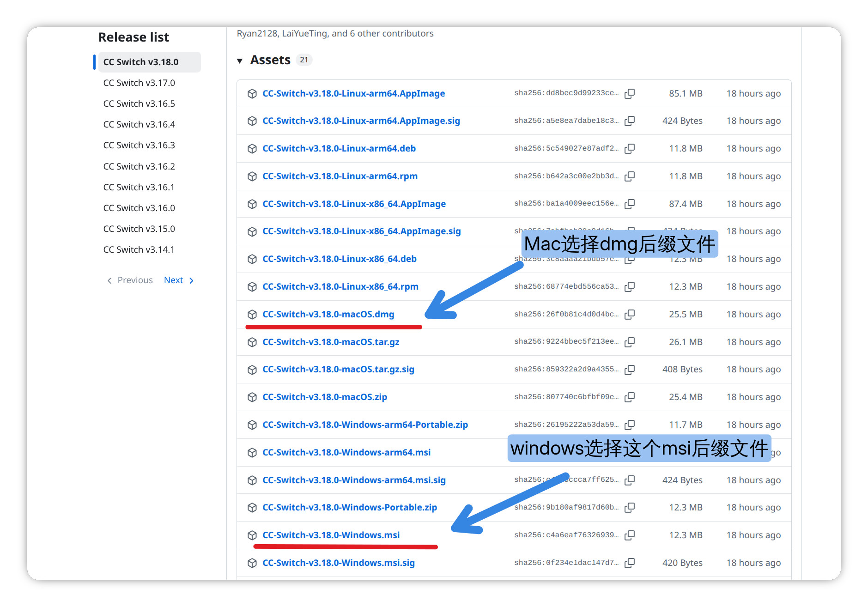
Task: Click the hash text sha256:dd8bec9d99233ce…
Action: tap(566, 93)
